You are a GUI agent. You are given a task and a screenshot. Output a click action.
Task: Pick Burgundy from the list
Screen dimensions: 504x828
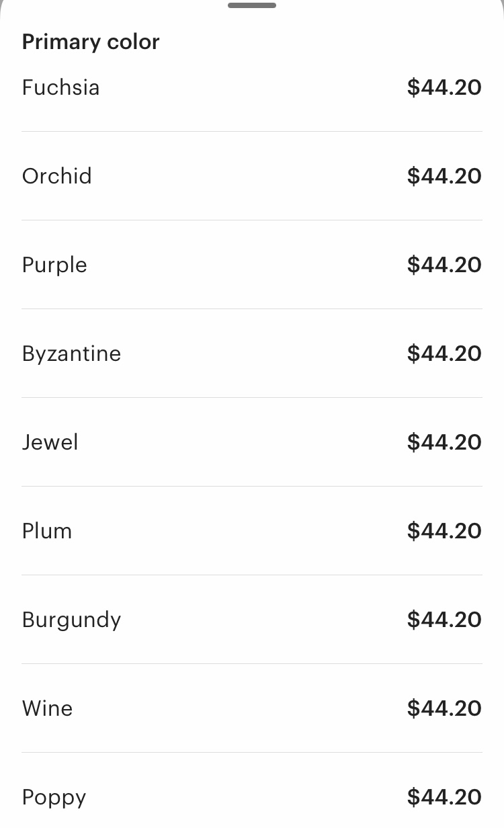(x=252, y=620)
